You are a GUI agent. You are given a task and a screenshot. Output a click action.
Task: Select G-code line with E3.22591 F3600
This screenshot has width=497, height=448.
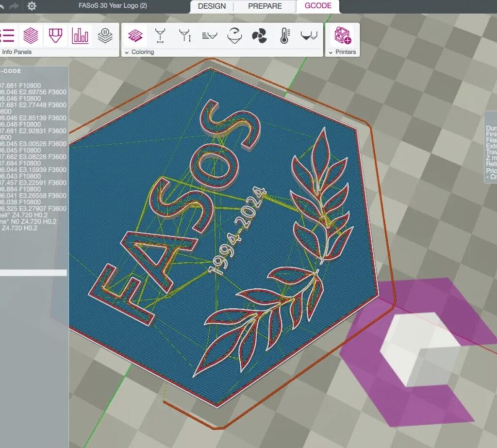(33, 183)
